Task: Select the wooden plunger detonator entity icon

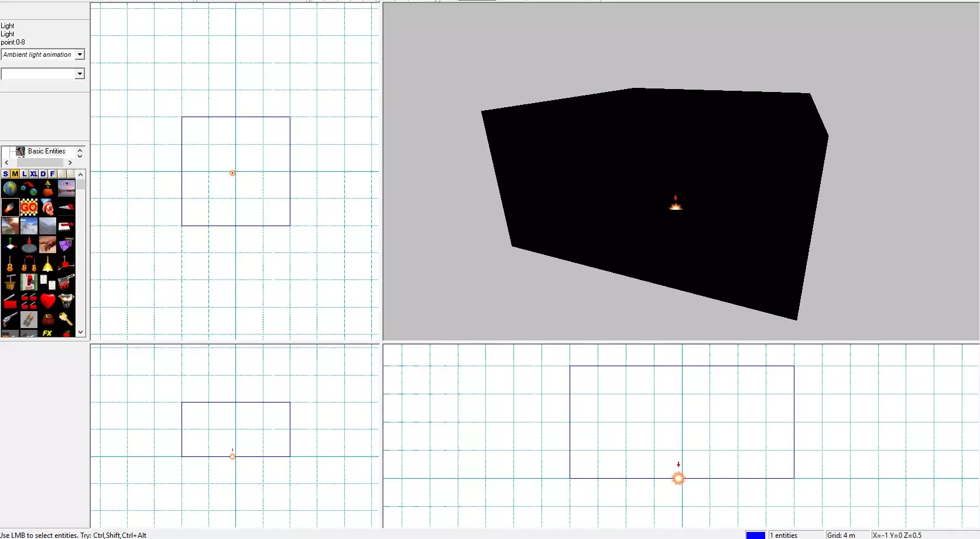Action: coord(10,282)
